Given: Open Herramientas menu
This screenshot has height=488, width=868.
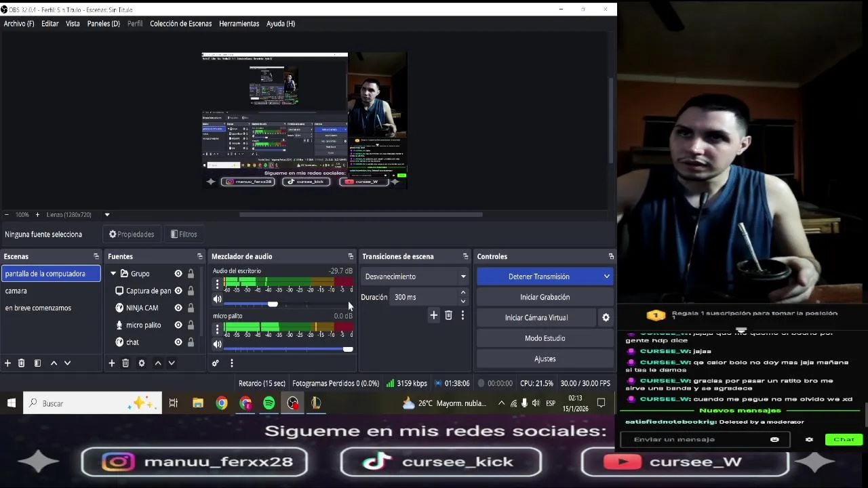Looking at the screenshot, I should 239,24.
